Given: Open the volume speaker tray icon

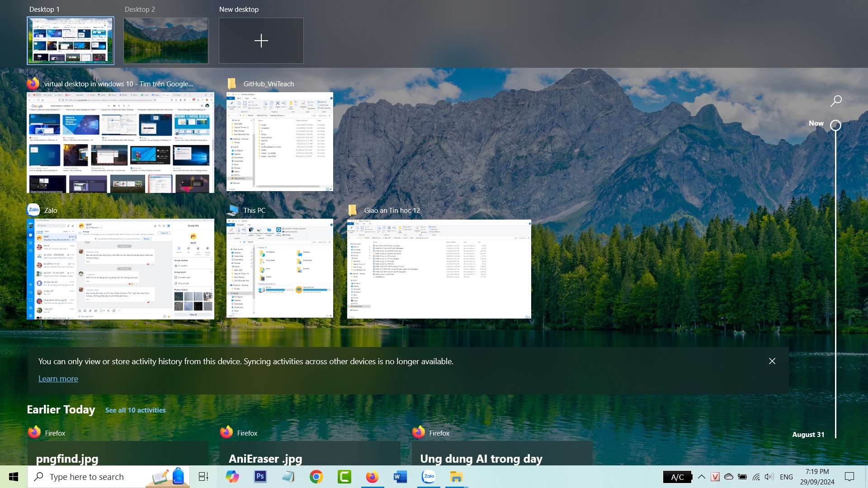Looking at the screenshot, I should point(769,477).
